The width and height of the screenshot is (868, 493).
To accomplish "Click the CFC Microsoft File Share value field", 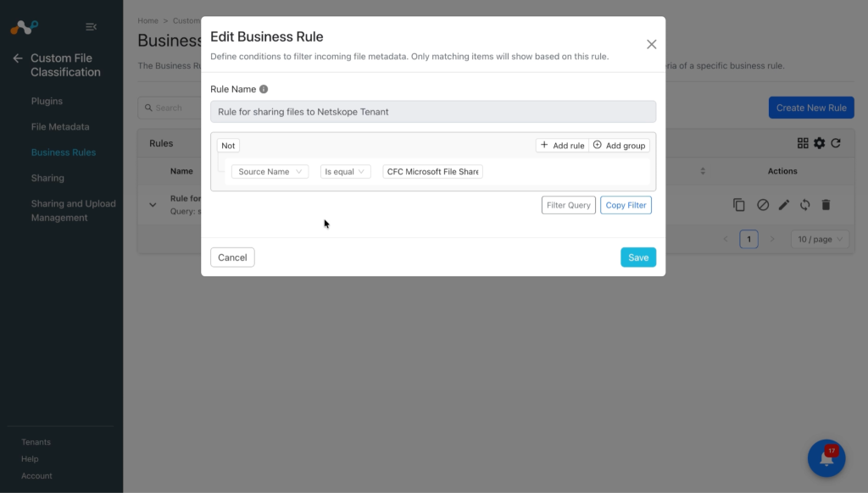I will 432,171.
